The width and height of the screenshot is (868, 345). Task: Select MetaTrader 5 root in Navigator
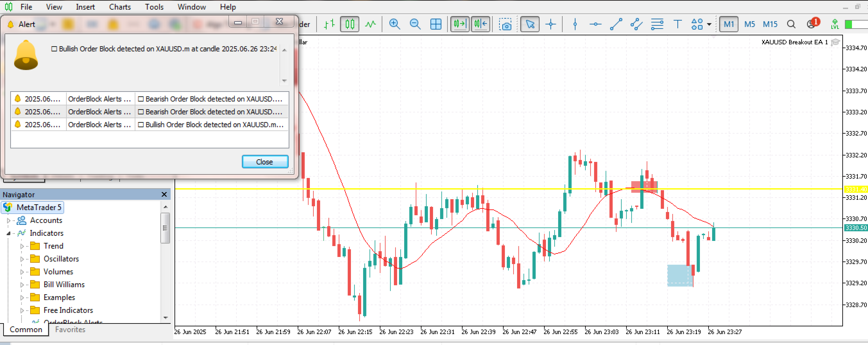[x=33, y=208]
